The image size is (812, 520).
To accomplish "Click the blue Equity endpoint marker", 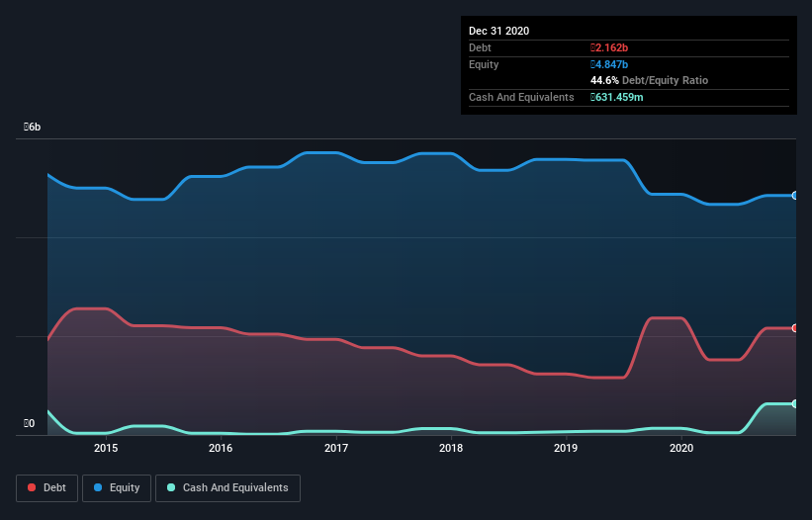I will click(x=795, y=196).
